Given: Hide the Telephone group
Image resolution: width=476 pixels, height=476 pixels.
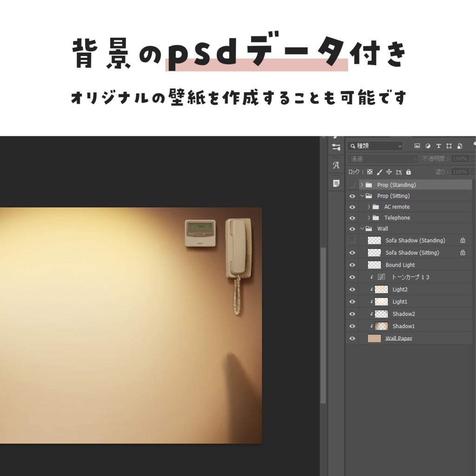Looking at the screenshot, I should [352, 218].
